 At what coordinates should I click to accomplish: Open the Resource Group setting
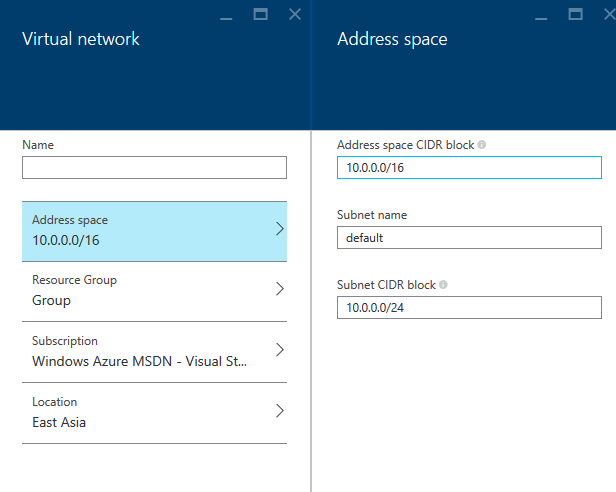[154, 292]
